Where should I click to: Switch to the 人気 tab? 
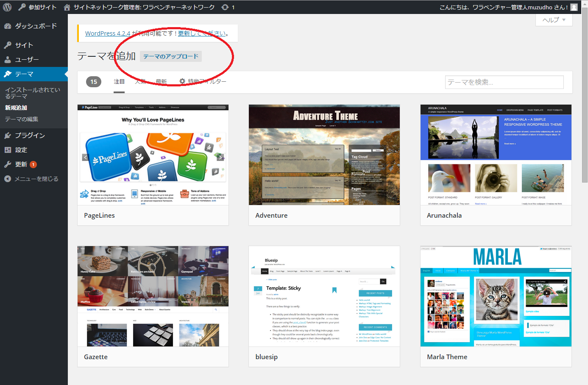point(140,81)
